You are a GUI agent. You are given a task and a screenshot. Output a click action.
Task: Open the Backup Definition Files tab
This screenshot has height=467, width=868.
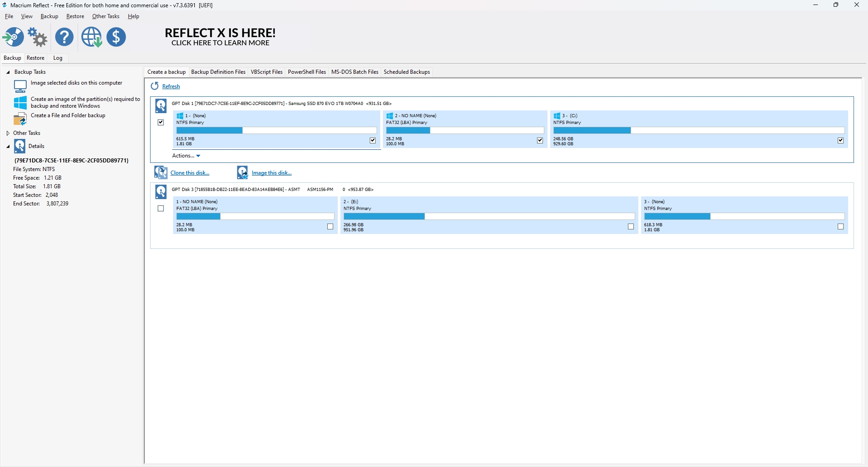pos(218,72)
